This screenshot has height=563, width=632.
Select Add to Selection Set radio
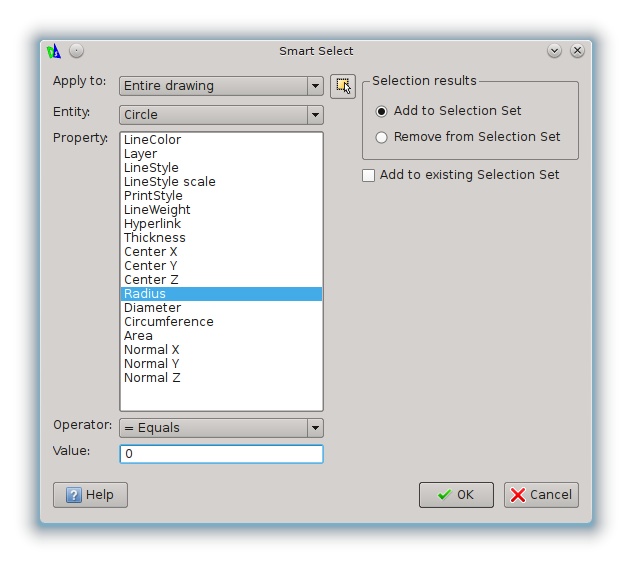click(x=382, y=111)
